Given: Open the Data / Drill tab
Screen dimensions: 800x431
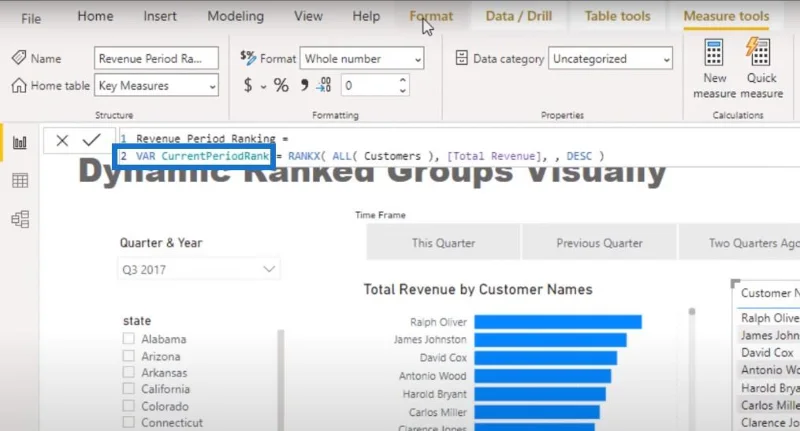Looking at the screenshot, I should point(518,16).
